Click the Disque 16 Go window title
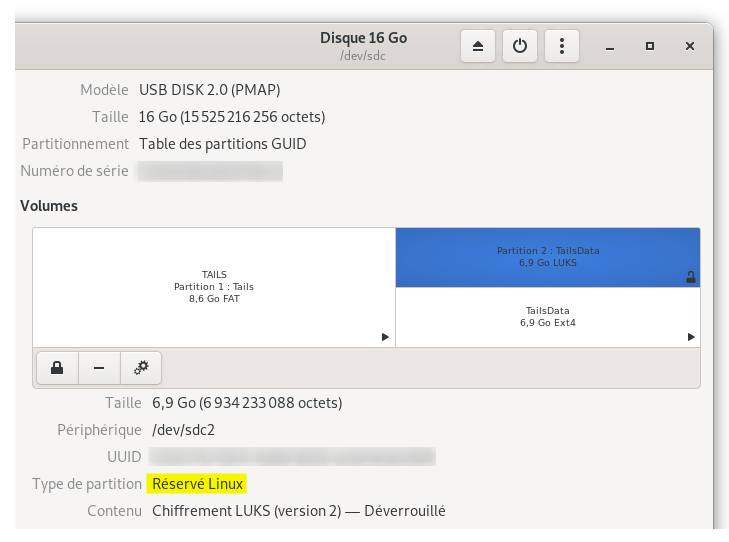This screenshot has width=729, height=542. pyautogui.click(x=363, y=38)
